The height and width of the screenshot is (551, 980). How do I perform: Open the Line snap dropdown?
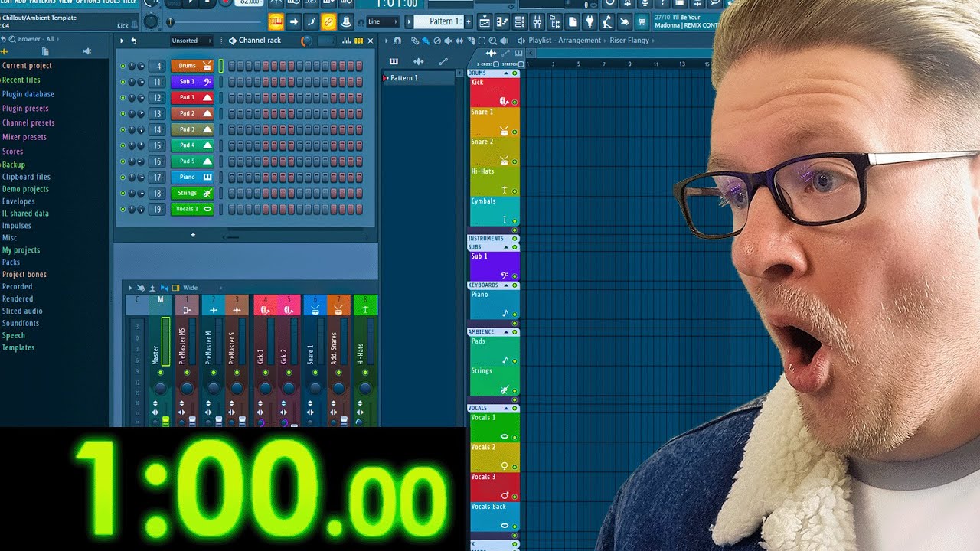point(382,21)
